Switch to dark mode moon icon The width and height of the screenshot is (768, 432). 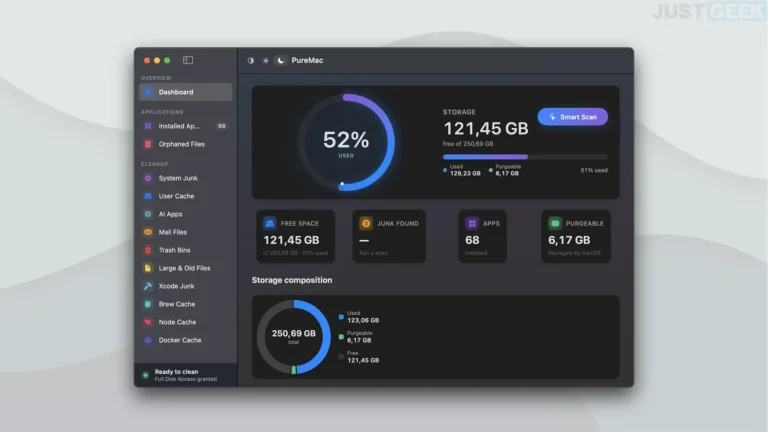click(281, 60)
